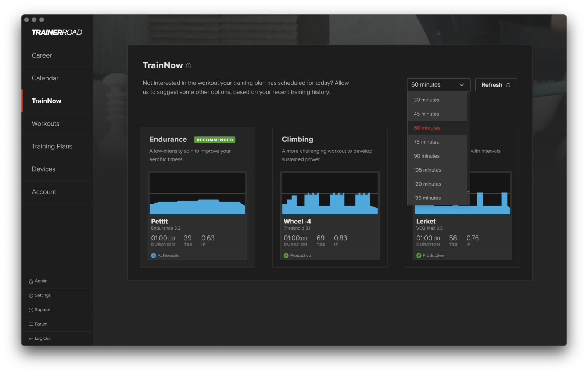588x374 pixels.
Task: Select 30 minutes from duration list
Action: coord(426,100)
